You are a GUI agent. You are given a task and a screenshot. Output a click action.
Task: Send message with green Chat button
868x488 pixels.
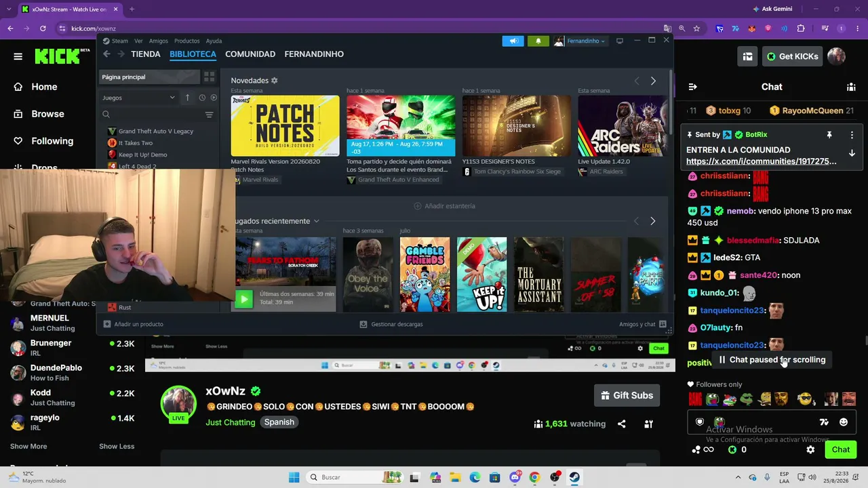(841, 449)
